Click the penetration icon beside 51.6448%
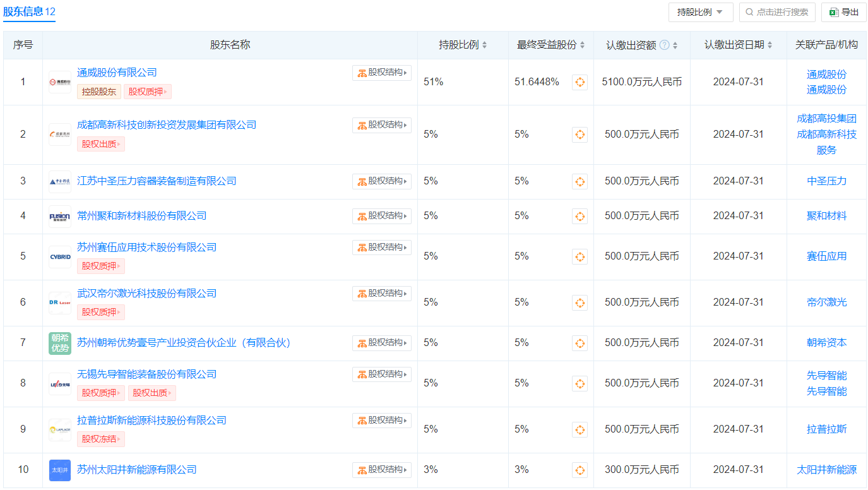Image resolution: width=868 pixels, height=490 pixels. 580,82
